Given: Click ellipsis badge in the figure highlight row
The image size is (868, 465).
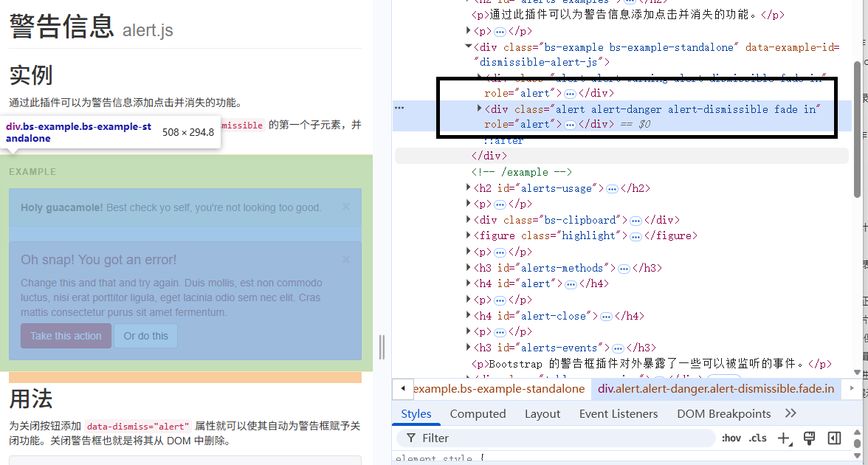Looking at the screenshot, I should (635, 236).
